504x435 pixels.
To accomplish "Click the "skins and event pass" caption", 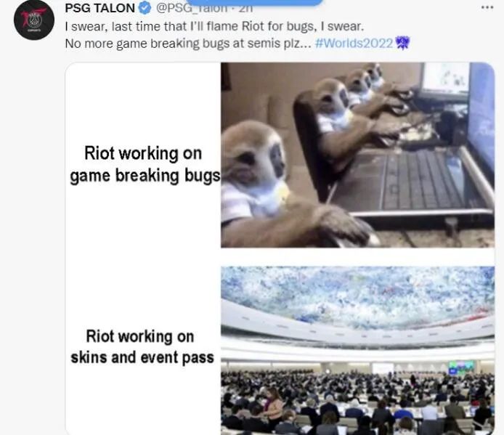I will coord(142,347).
